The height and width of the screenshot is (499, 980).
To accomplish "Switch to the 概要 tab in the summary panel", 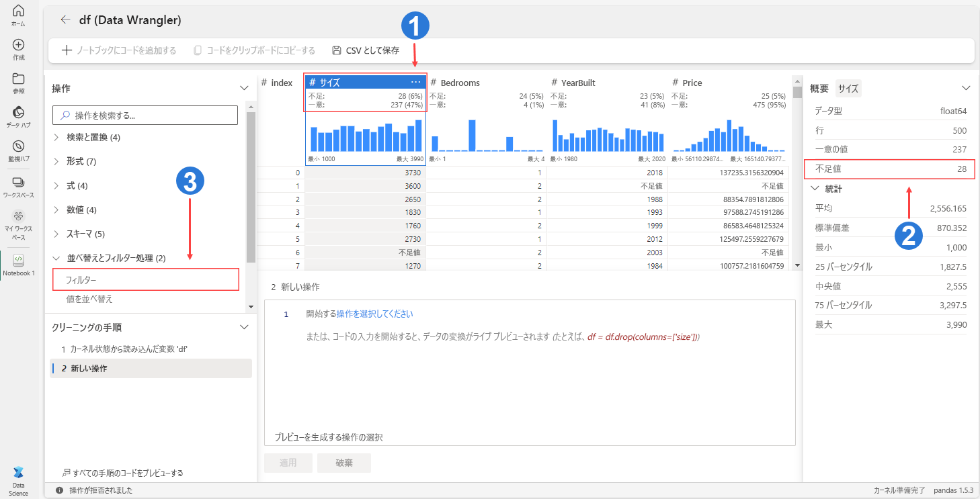I will 819,87.
